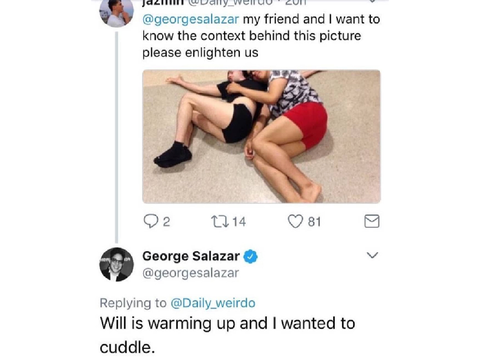Open the @georgesalazar mention in jazmin's tweet
Screen dimensions: 480x360
coord(190,19)
